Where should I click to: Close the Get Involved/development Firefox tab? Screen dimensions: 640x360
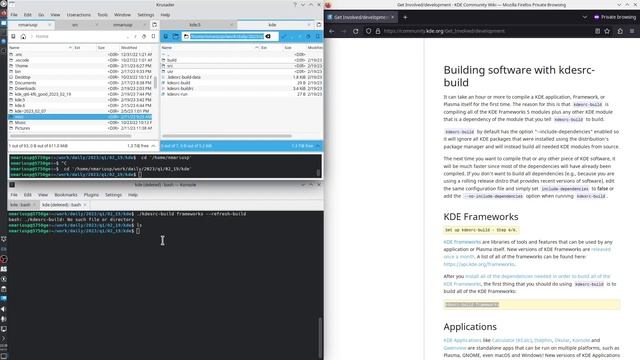[x=393, y=17]
